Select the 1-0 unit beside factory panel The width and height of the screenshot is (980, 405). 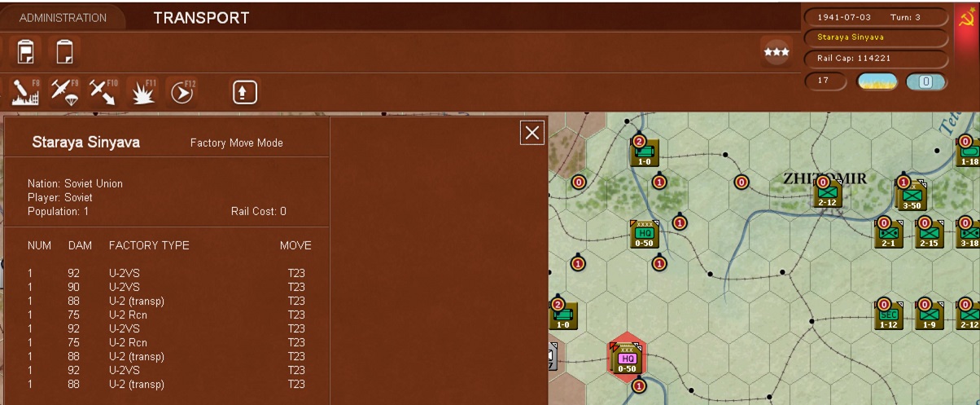[x=564, y=315]
